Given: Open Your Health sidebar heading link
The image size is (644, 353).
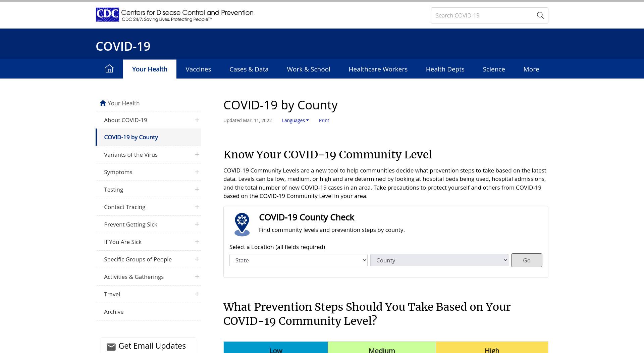Looking at the screenshot, I should (x=123, y=103).
